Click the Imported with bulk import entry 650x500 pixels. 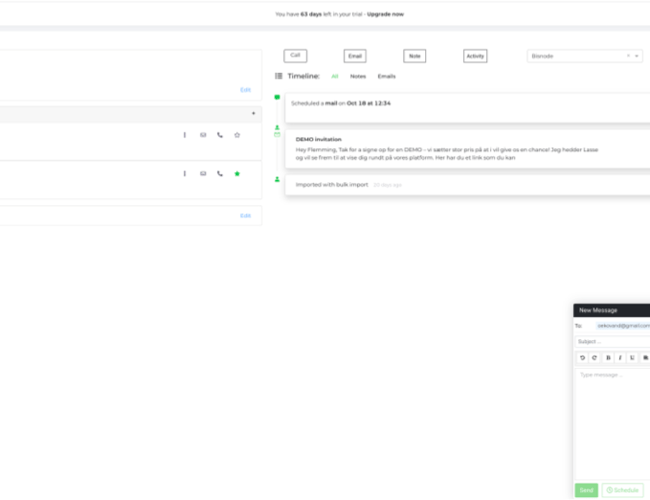point(468,185)
